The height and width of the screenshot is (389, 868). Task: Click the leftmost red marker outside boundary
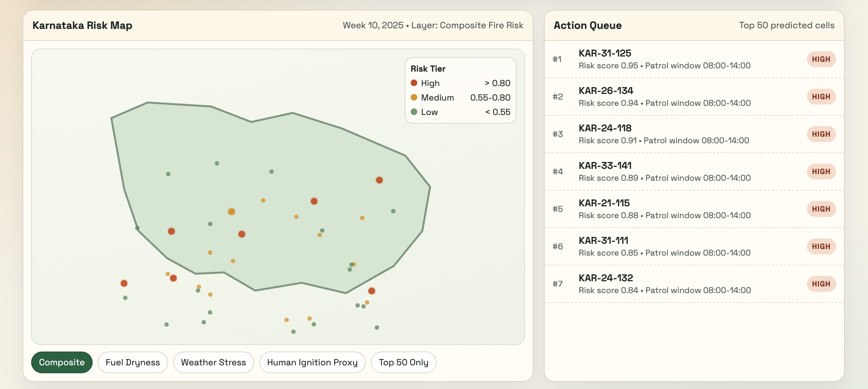point(124,283)
